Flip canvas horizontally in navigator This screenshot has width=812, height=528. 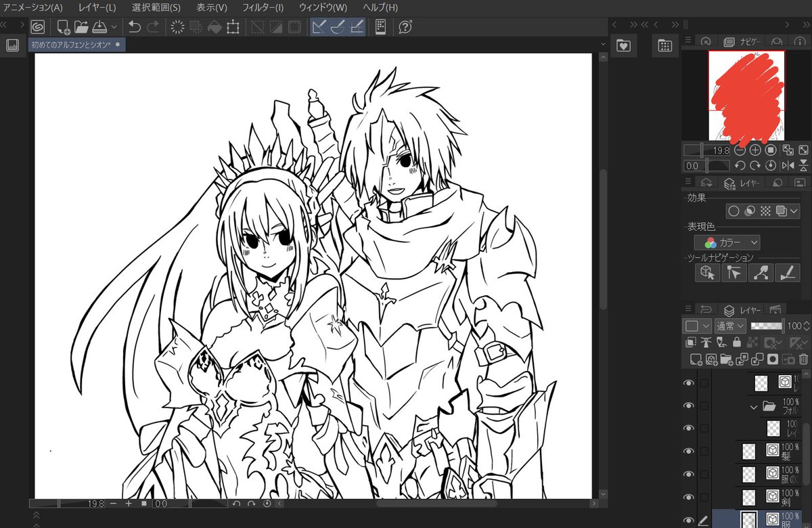tap(788, 165)
